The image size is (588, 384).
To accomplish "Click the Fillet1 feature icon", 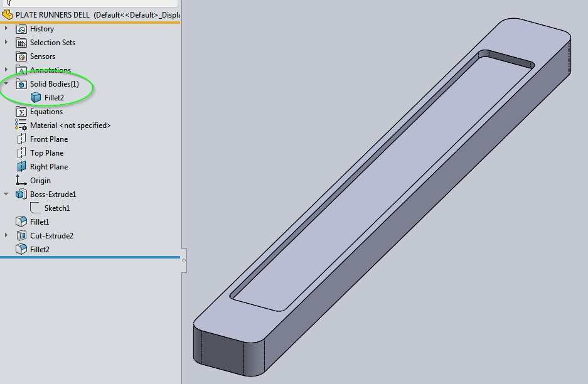I will [x=21, y=221].
